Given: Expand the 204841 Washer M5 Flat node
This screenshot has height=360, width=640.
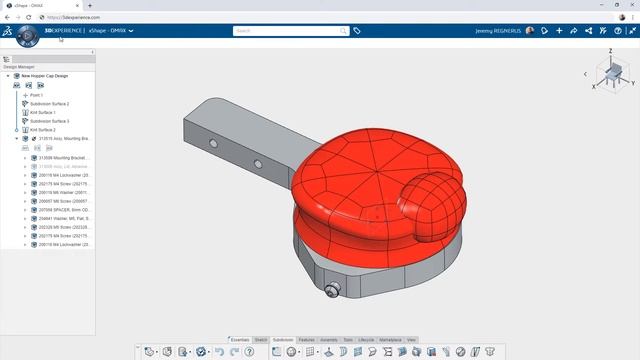Looking at the screenshot, I should pos(25,219).
